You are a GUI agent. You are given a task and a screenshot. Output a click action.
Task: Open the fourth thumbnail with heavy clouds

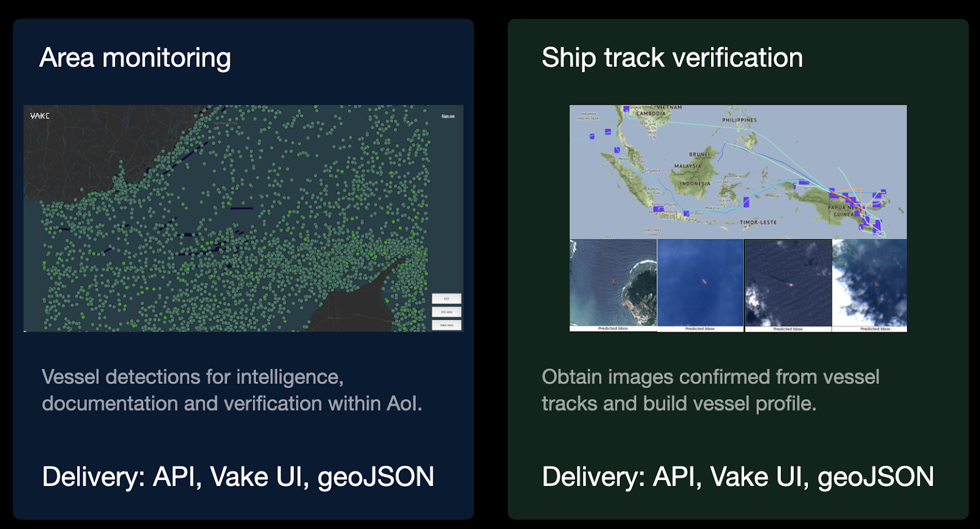870,283
